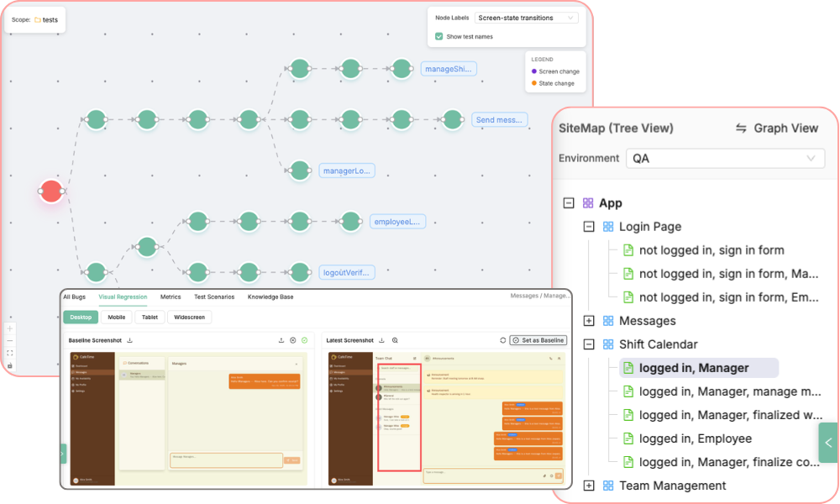840x504 pixels.
Task: Select the Widescreen viewport option
Action: (189, 318)
